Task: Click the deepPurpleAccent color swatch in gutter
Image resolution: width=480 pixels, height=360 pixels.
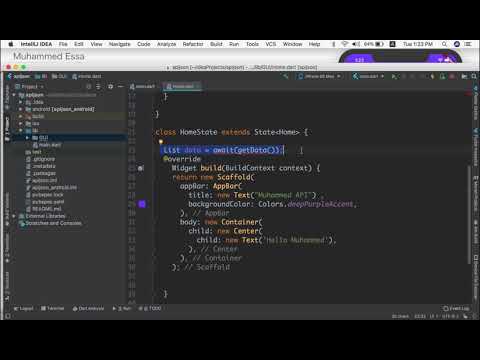Action: [x=142, y=204]
